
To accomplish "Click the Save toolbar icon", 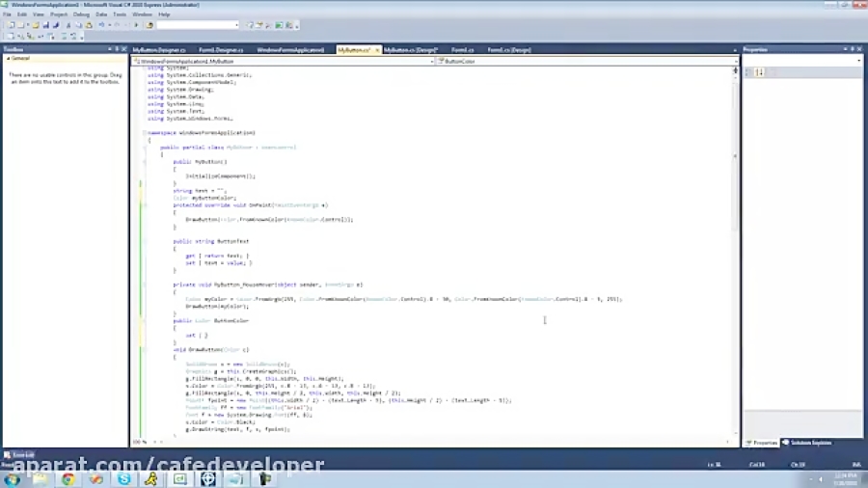I will tap(46, 25).
